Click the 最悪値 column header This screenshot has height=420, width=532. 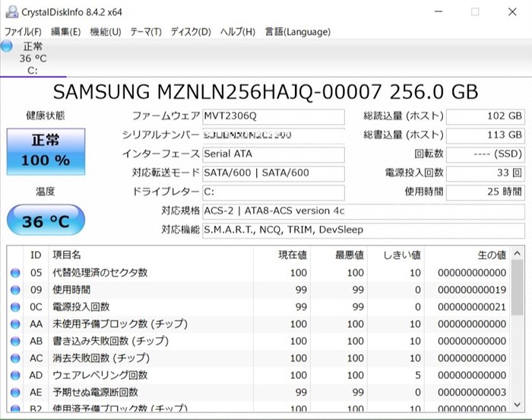tap(339, 255)
